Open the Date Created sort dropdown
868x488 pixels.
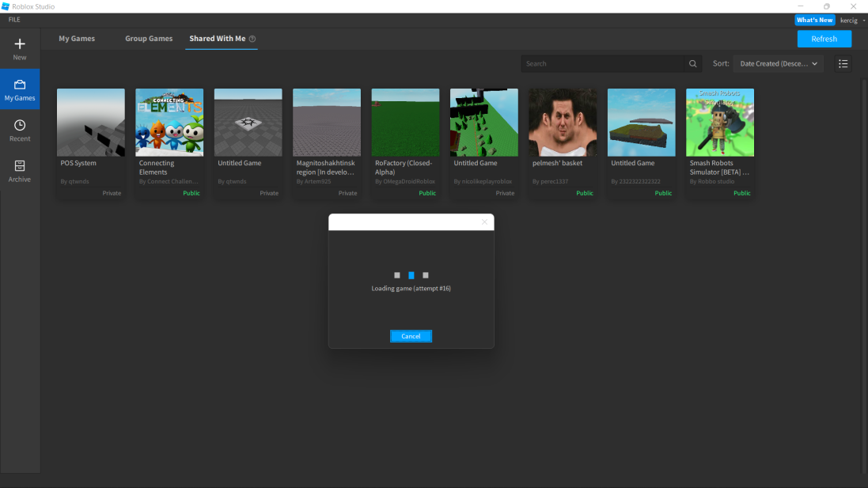778,63
